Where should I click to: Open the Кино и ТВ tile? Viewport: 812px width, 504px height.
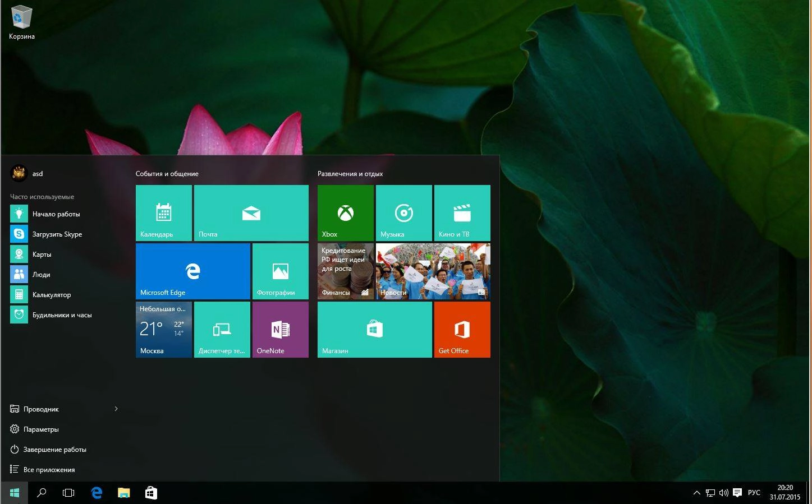[462, 213]
